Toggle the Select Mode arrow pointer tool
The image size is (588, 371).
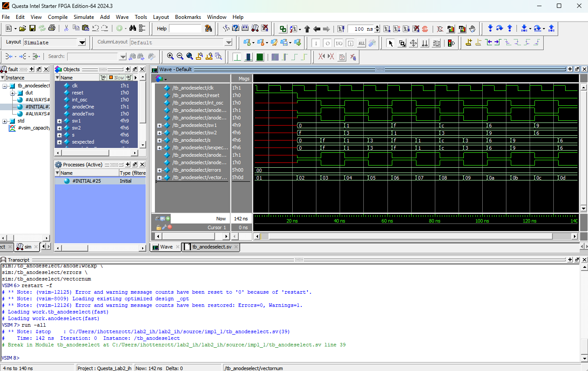click(391, 43)
